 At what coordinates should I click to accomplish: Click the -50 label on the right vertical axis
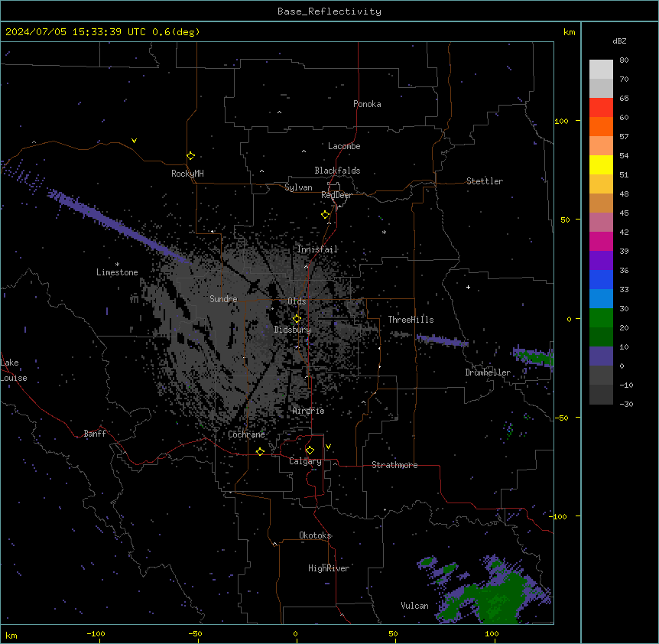pyautogui.click(x=561, y=418)
